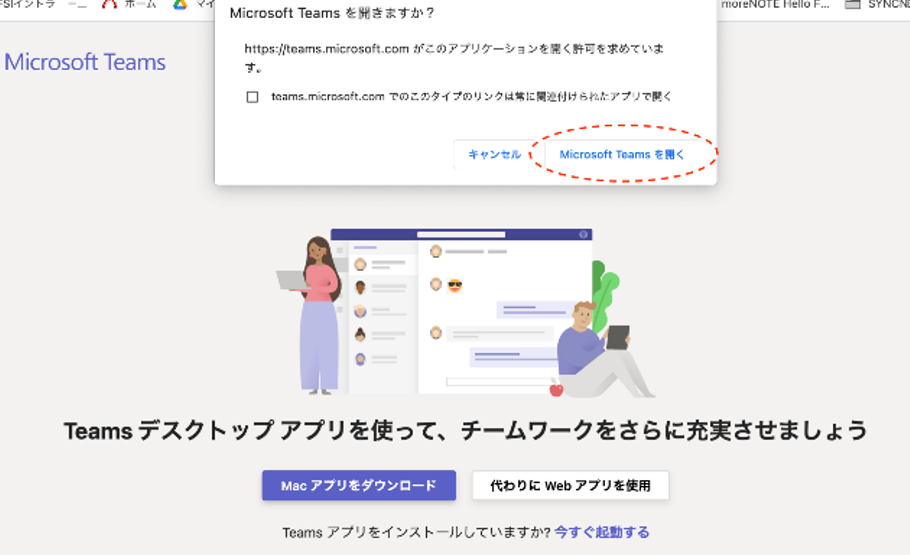Click the Microsoft Teams logo text

pos(85,62)
